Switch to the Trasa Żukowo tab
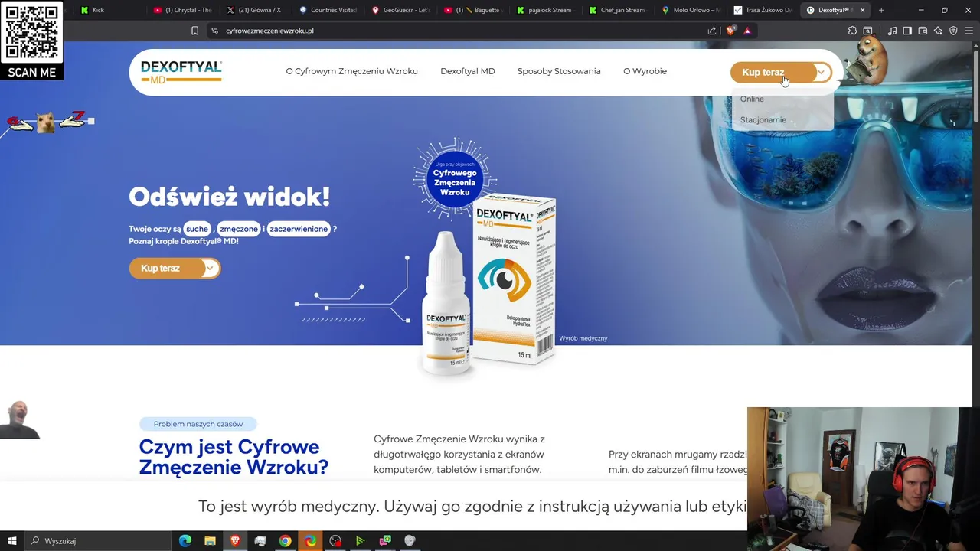Image resolution: width=980 pixels, height=551 pixels. click(x=764, y=10)
